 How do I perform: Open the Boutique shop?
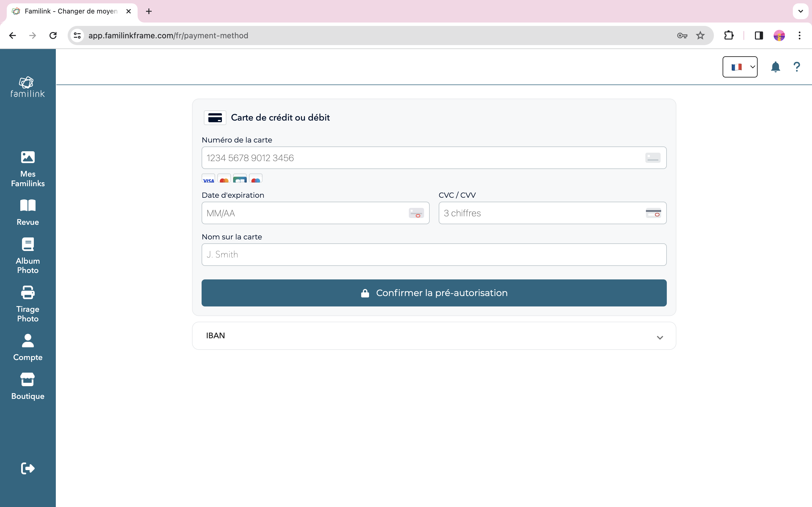(x=28, y=386)
